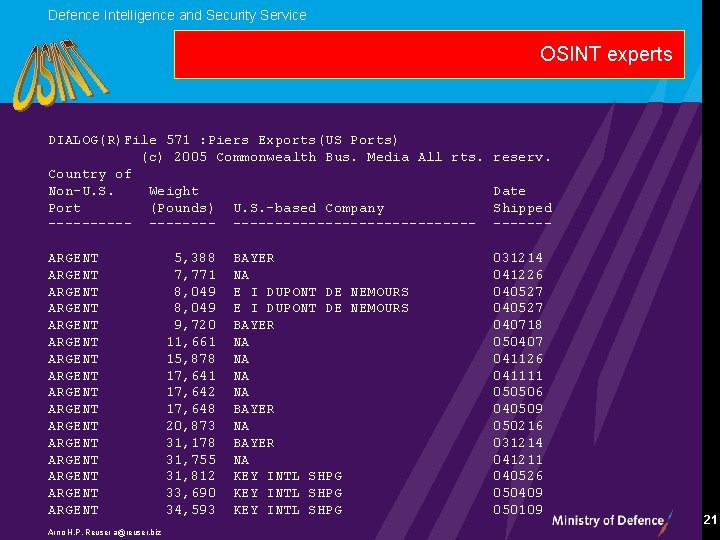Click the "U.S.-based Company" column header
720x540 pixels.
(x=309, y=208)
